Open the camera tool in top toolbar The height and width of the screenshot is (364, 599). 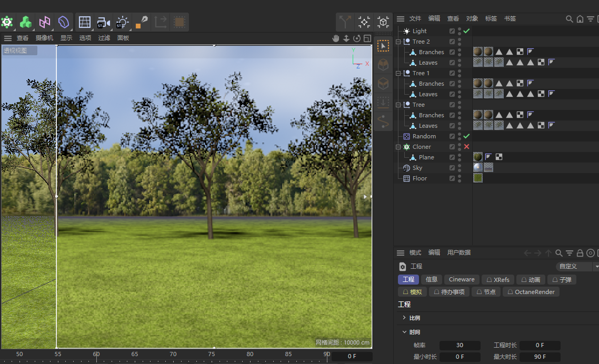click(x=103, y=22)
